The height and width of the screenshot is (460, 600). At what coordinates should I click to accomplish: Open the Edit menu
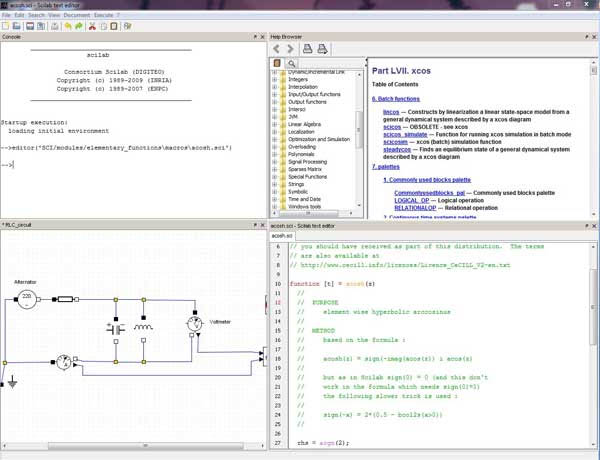(19, 15)
